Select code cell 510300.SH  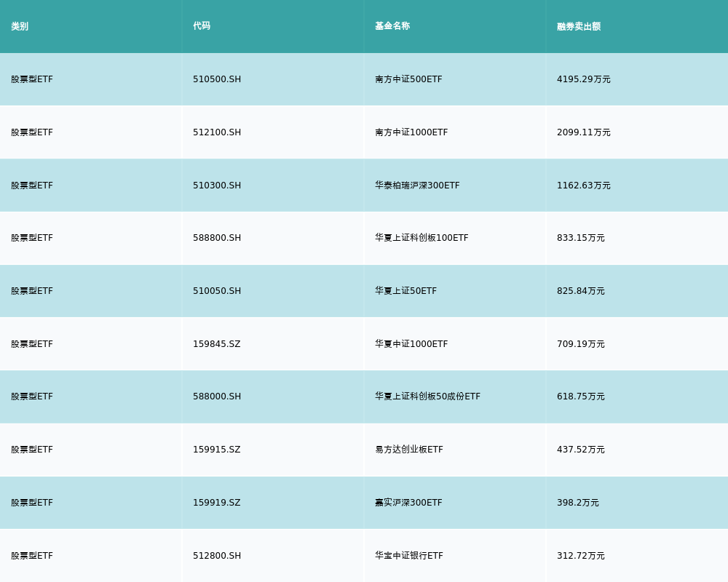pos(217,186)
